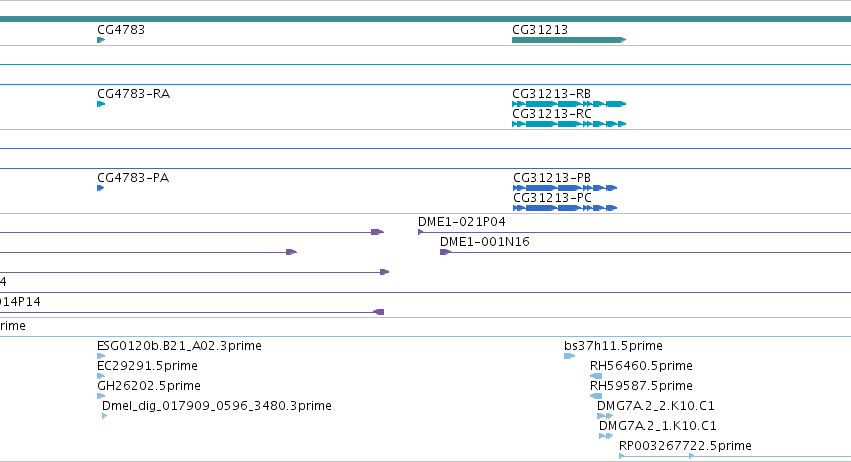Viewport: 851px width, 462px height.
Task: Click the CG4783-RA transcript glyph
Action: point(101,104)
